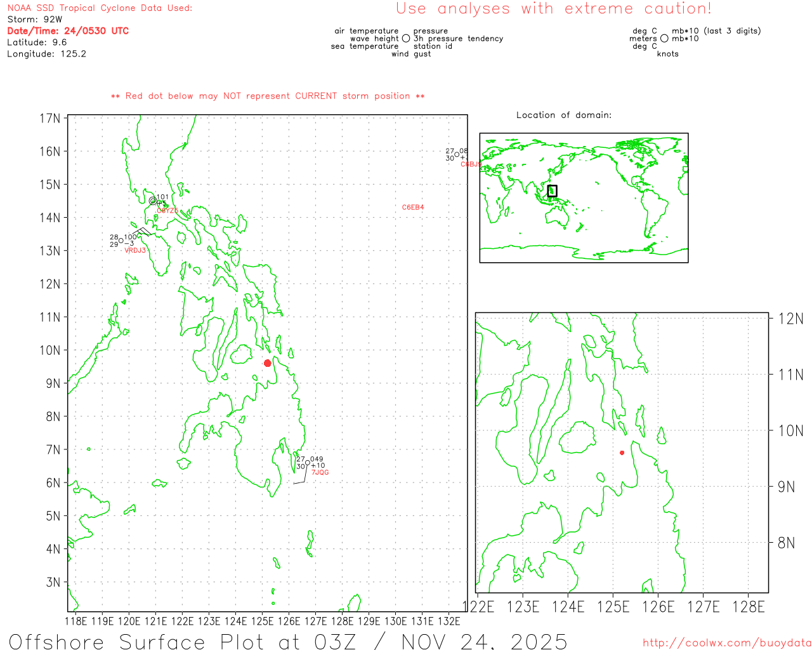Screen dimensions: 812x650
Task: Open the coolwx.com/buoydata URL
Action: 726,643
